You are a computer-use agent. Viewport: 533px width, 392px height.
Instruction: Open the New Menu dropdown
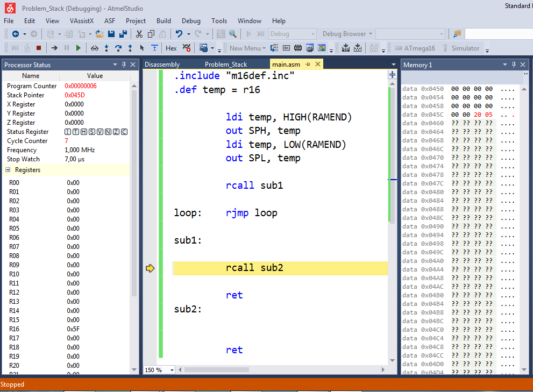(x=247, y=48)
